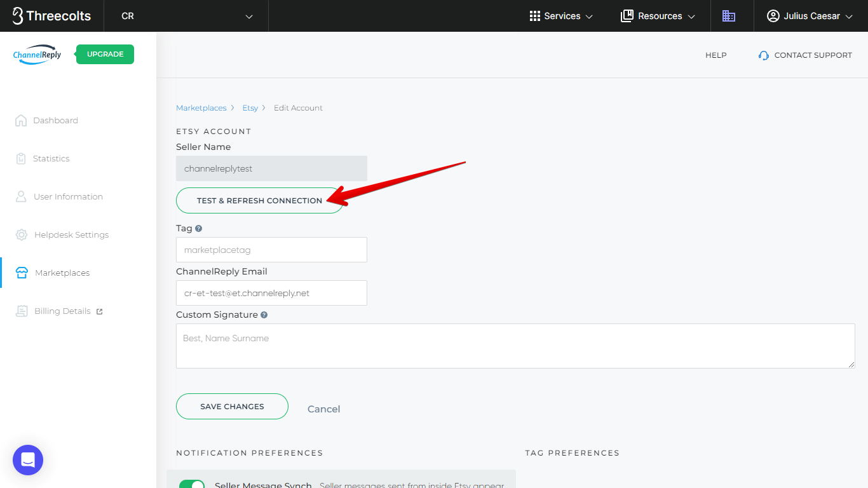The width and height of the screenshot is (868, 488).
Task: Click the Edit Account breadcrumb text
Action: (x=298, y=108)
